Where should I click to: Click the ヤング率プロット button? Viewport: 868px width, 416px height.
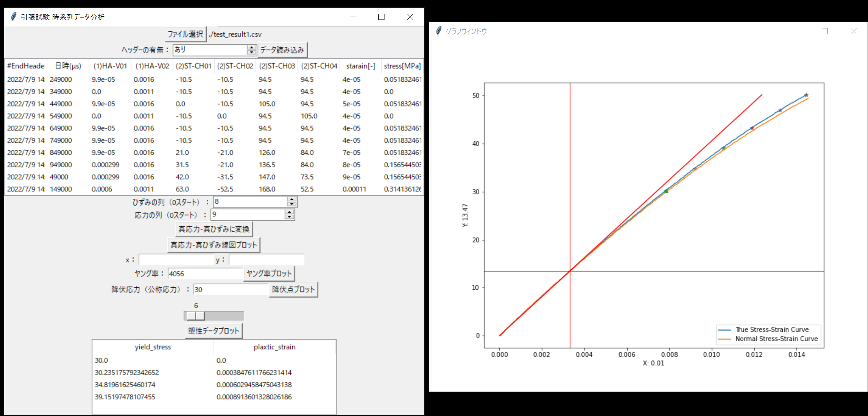[269, 273]
